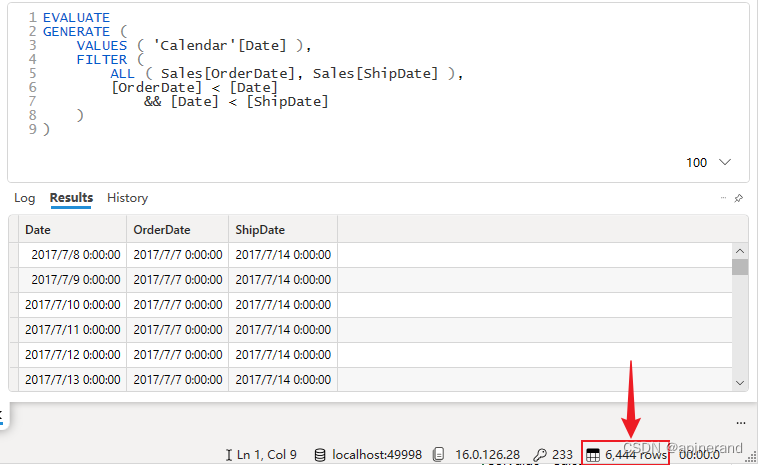The width and height of the screenshot is (758, 465).
Task: Select the Date cell 2017/7/13 0:00:00
Action: tap(73, 380)
